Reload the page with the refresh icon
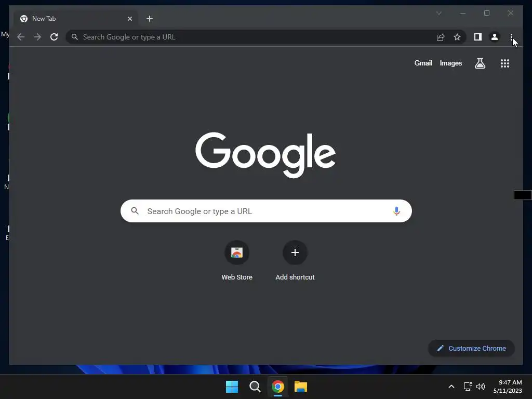Image resolution: width=532 pixels, height=399 pixels. (x=54, y=37)
